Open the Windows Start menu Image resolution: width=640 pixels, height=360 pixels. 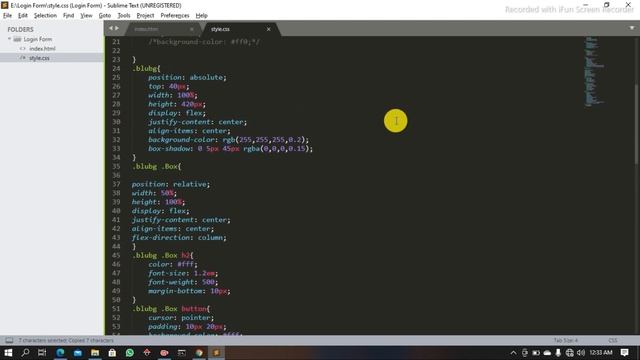(8, 353)
